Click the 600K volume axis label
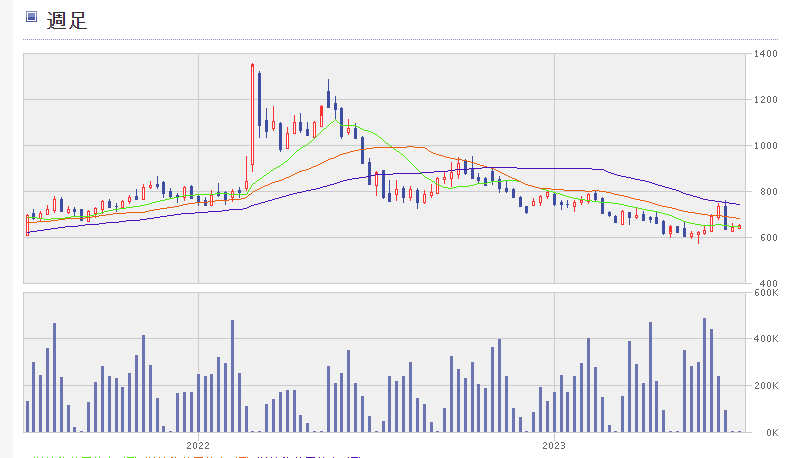The width and height of the screenshot is (791, 458). click(767, 293)
